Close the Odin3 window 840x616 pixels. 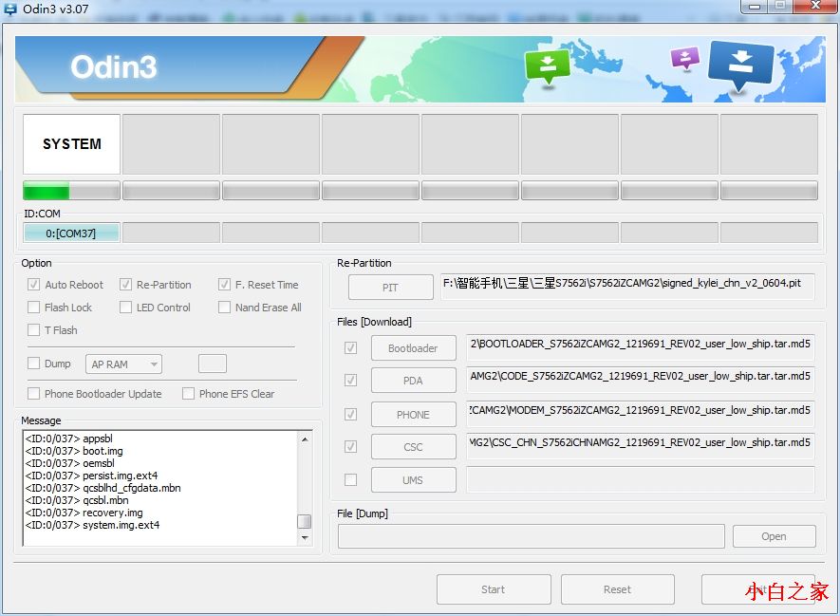[815, 7]
